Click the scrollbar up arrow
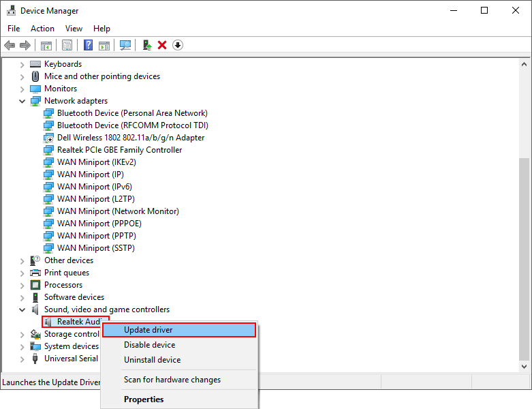Image resolution: width=532 pixels, height=409 pixels. tap(524, 64)
